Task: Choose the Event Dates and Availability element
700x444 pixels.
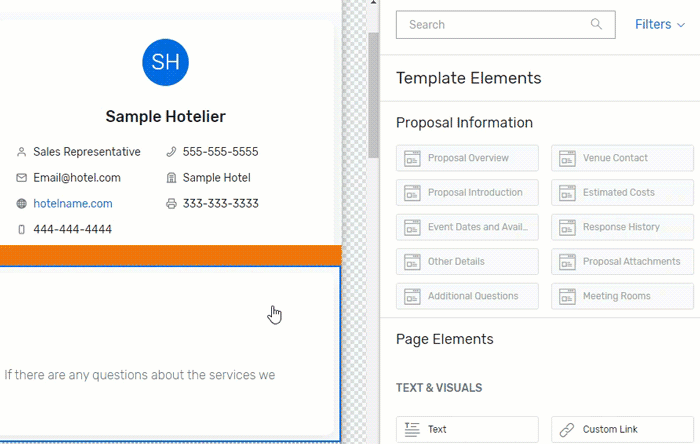Action: (467, 227)
